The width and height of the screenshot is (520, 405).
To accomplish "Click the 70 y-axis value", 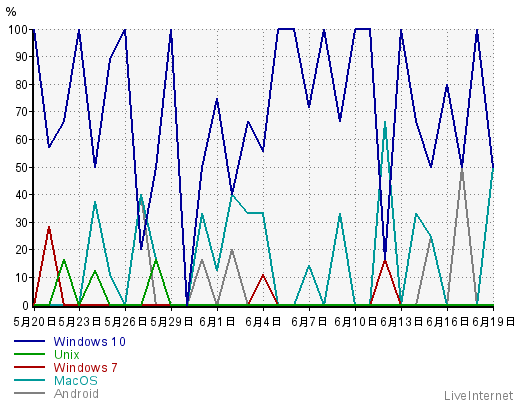I will [x=21, y=112].
